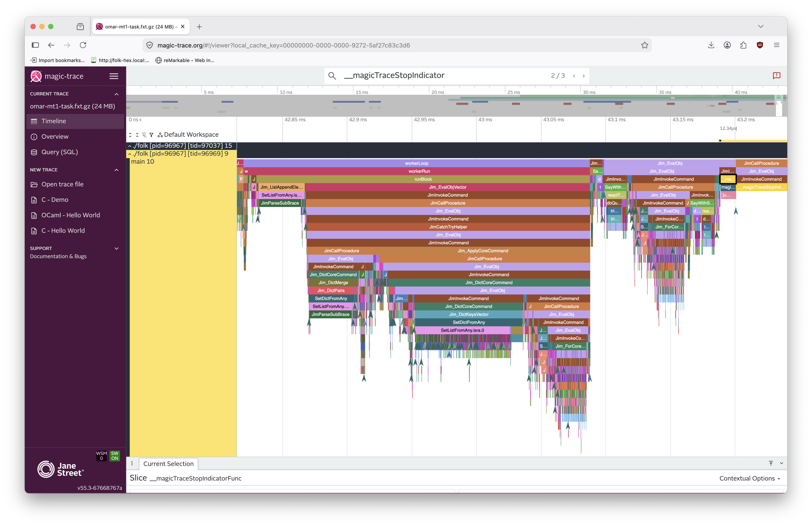
Task: Bookmark this page with star icon
Action: pos(644,45)
